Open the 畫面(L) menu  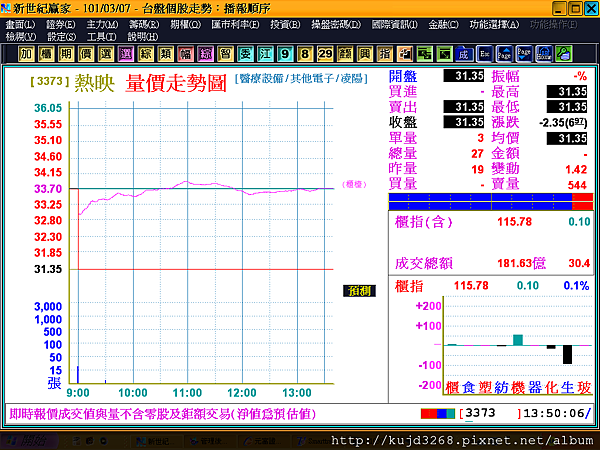20,24
